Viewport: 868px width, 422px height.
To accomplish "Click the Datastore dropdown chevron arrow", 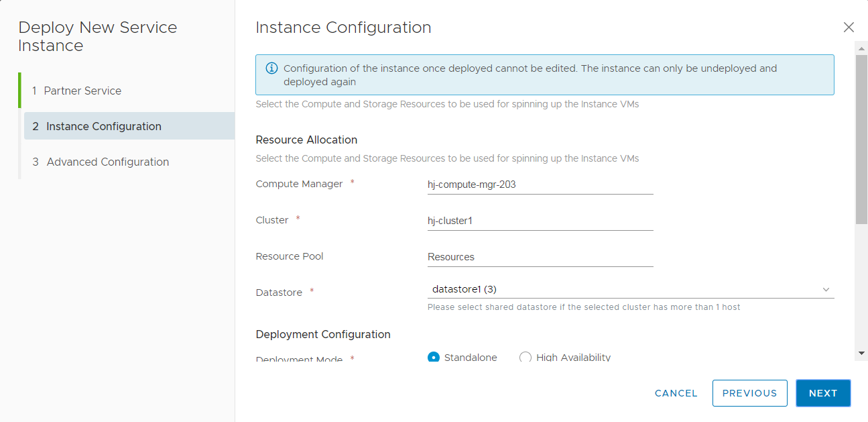I will click(x=826, y=290).
